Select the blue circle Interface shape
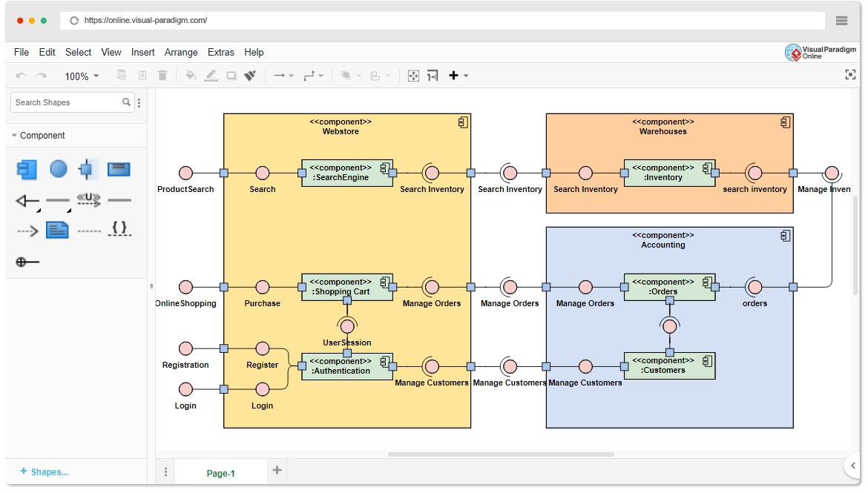 [x=59, y=170]
